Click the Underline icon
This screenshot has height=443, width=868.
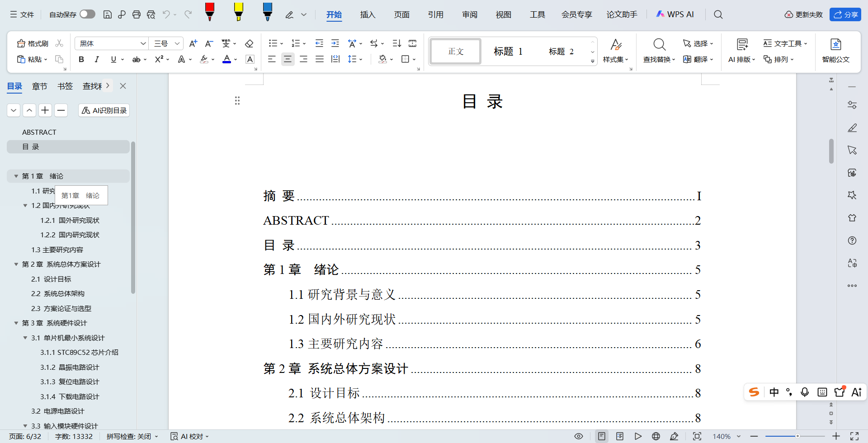coord(113,59)
